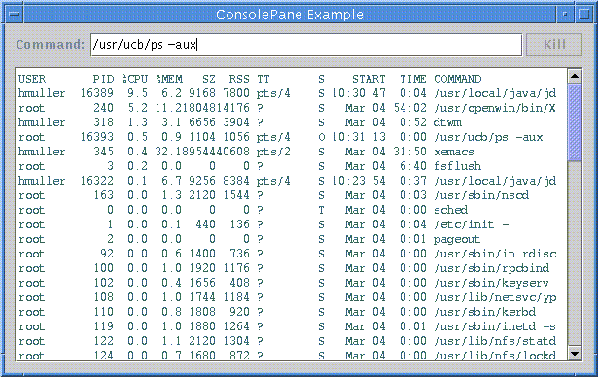Image resolution: width=598 pixels, height=377 pixels.
Task: Click the small minimize dot button in title bar
Action: 565,14
